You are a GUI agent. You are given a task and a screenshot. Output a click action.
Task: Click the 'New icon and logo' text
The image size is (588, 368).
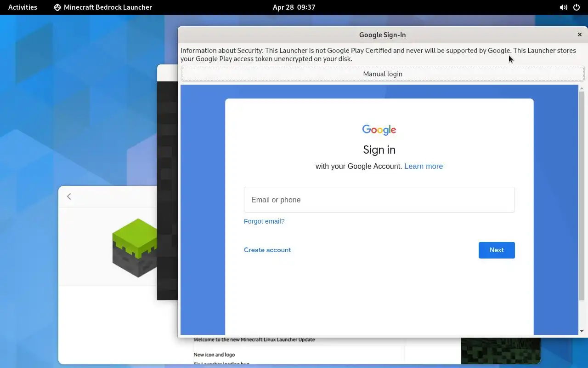[x=214, y=355]
